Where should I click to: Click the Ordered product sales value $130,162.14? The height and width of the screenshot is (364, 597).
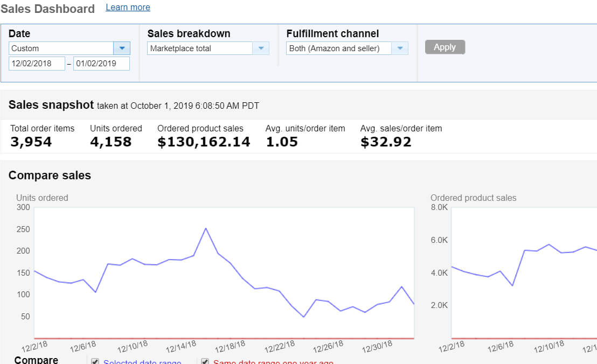click(x=204, y=142)
